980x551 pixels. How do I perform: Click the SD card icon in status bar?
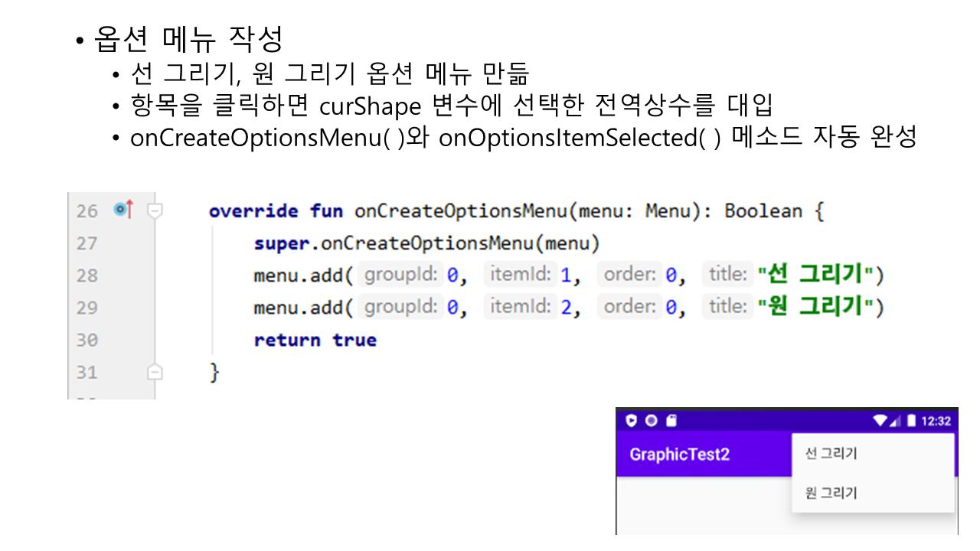[x=671, y=420]
